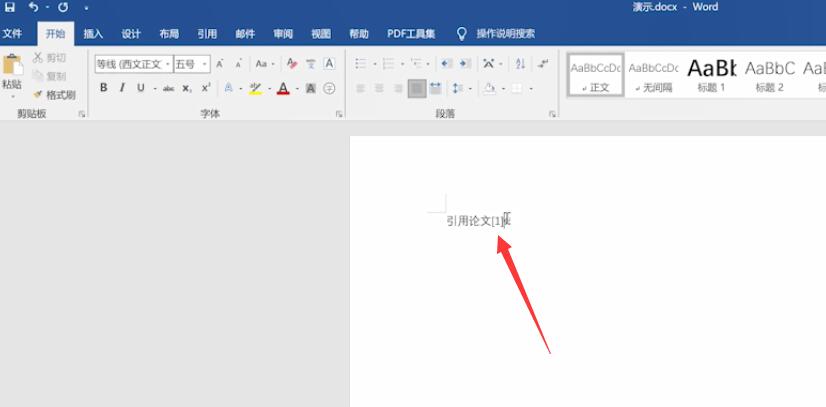The image size is (826, 407).
Task: Apply numbered list formatting
Action: click(x=389, y=64)
